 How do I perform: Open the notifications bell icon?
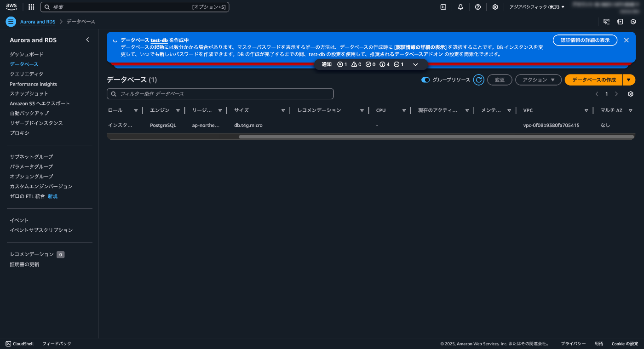point(460,7)
